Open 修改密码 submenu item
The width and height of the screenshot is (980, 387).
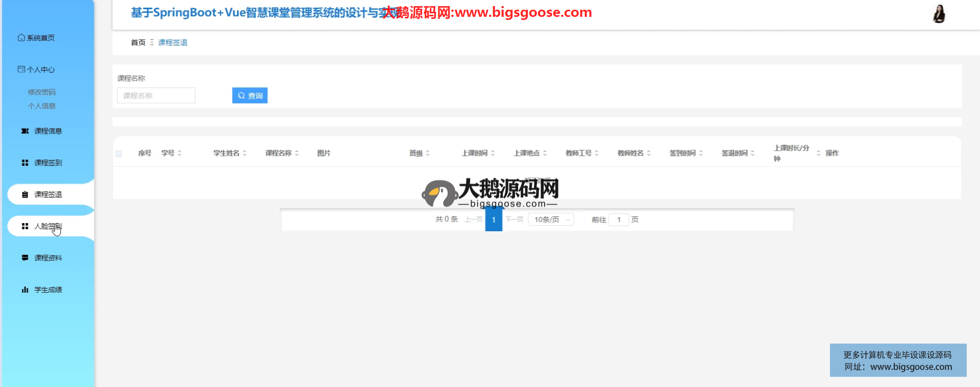click(42, 92)
